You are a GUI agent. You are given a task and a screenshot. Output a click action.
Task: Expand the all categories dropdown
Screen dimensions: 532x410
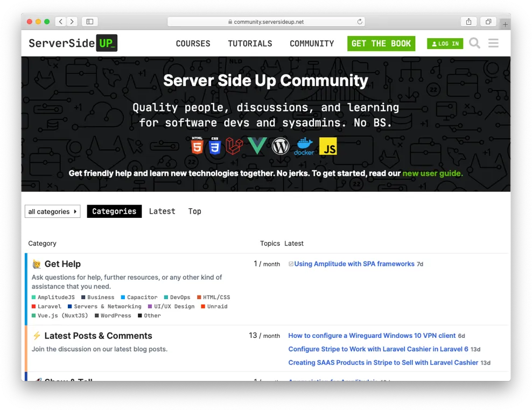(x=53, y=211)
